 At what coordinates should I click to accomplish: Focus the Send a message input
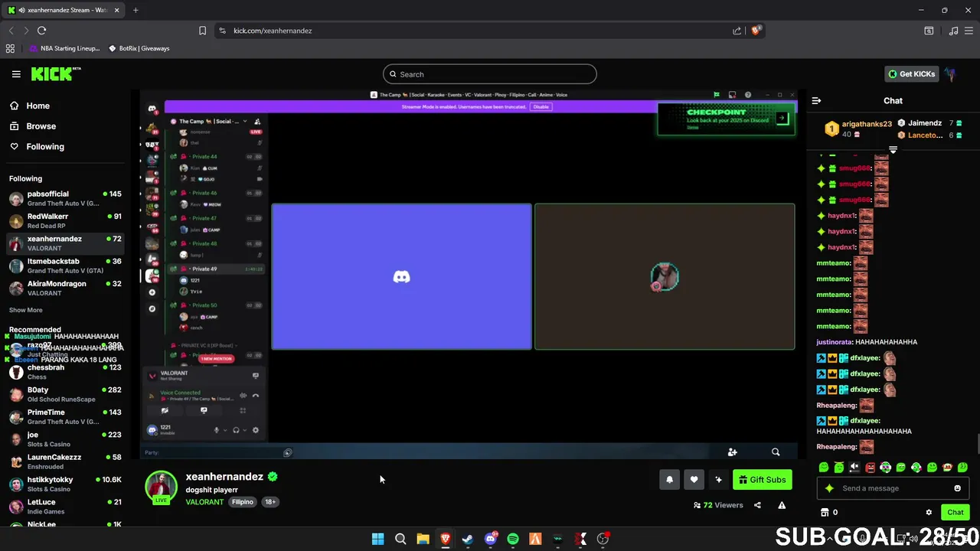click(x=893, y=488)
